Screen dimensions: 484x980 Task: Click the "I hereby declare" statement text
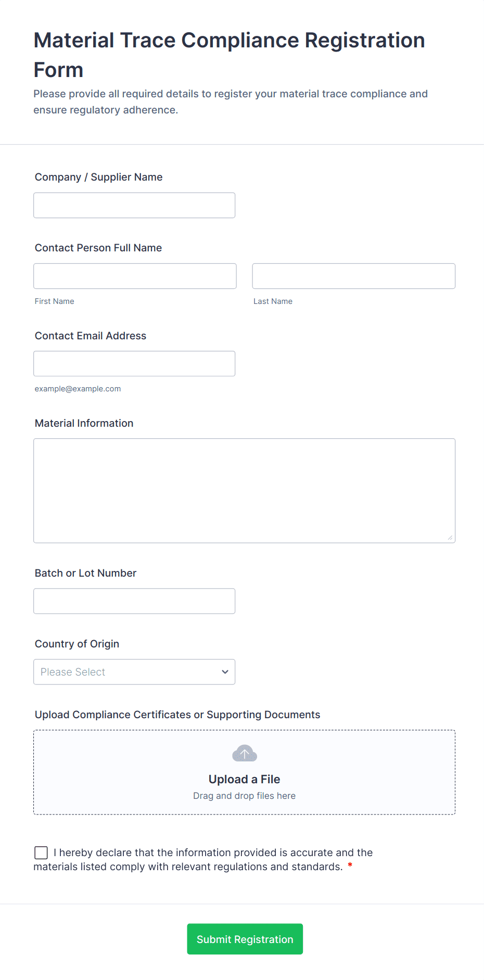213,852
